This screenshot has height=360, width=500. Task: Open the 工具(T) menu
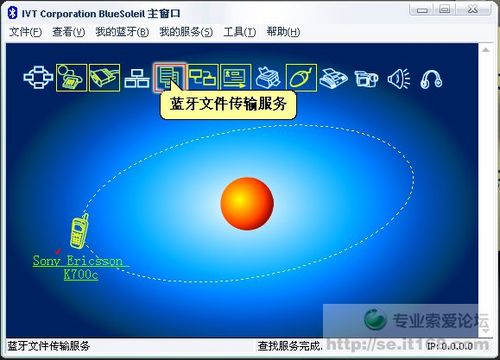click(x=240, y=32)
